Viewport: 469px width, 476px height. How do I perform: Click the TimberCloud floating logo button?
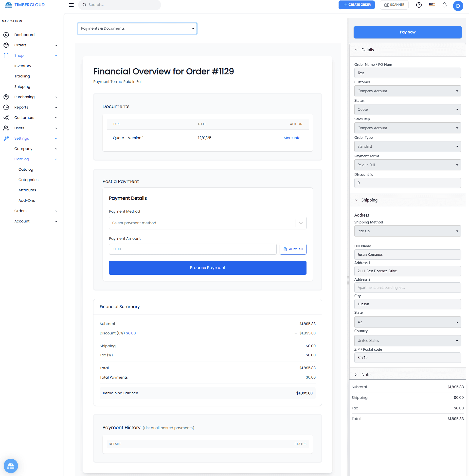[x=11, y=466]
